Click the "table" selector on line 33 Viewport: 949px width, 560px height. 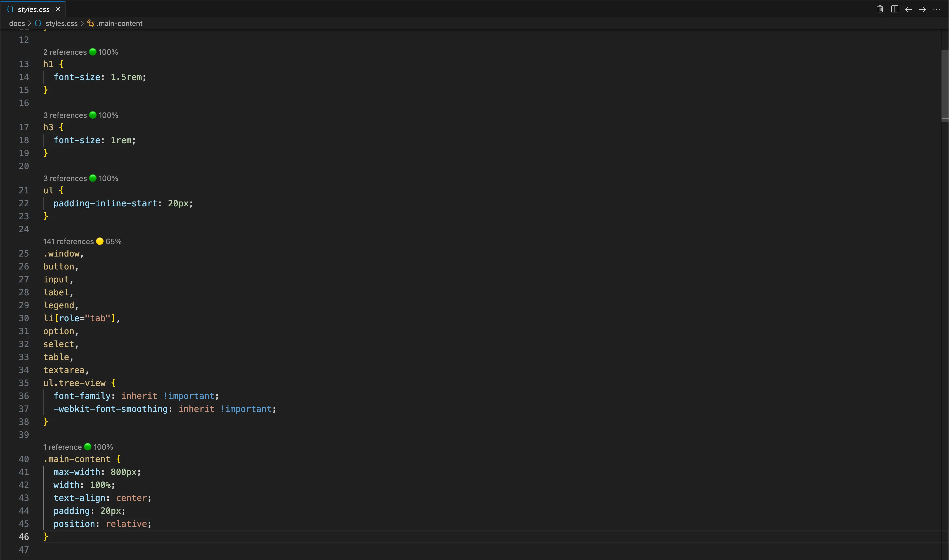[56, 357]
